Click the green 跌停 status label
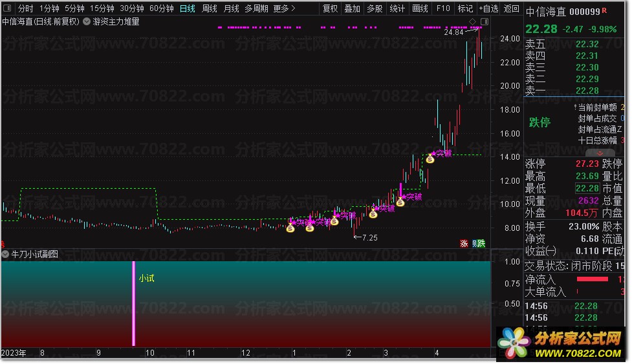Screen dimensions: 632x364 (x=539, y=122)
